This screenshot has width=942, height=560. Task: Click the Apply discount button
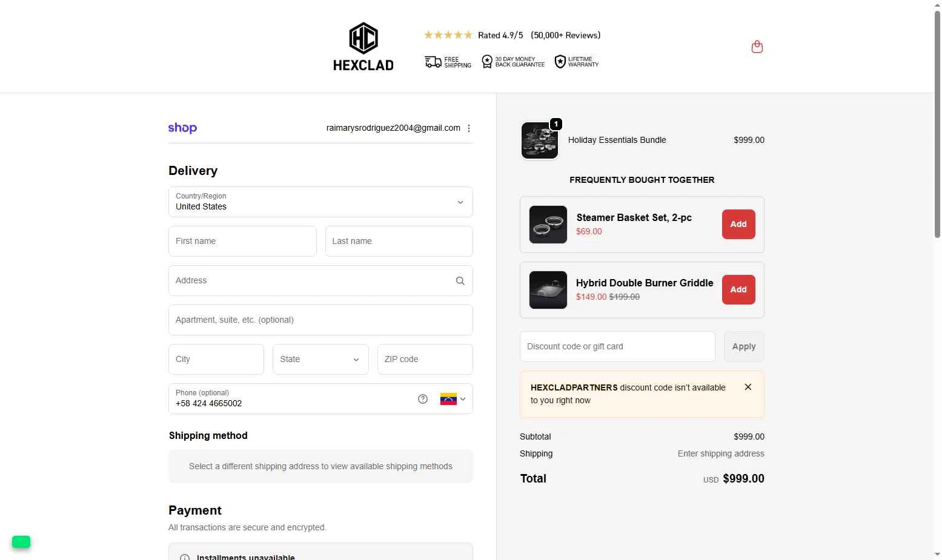(x=744, y=347)
